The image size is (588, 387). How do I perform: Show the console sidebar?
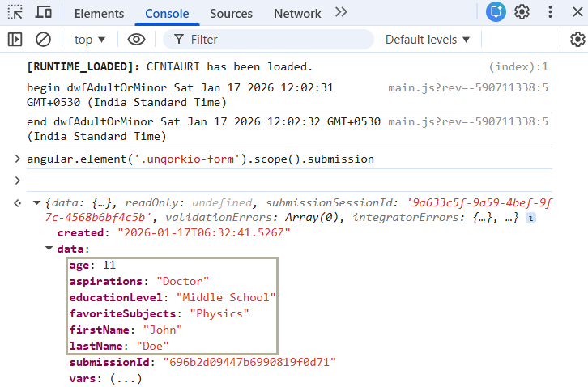pyautogui.click(x=15, y=40)
